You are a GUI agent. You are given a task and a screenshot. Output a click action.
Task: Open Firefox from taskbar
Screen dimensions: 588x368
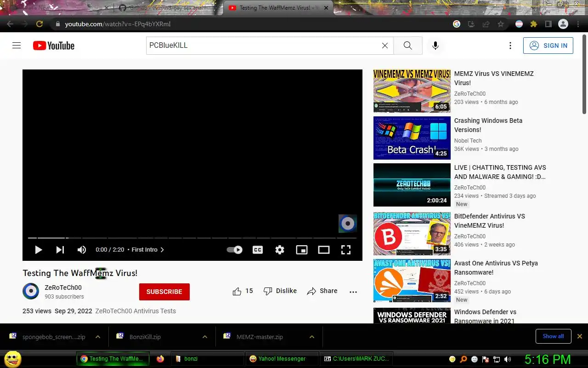160,359
